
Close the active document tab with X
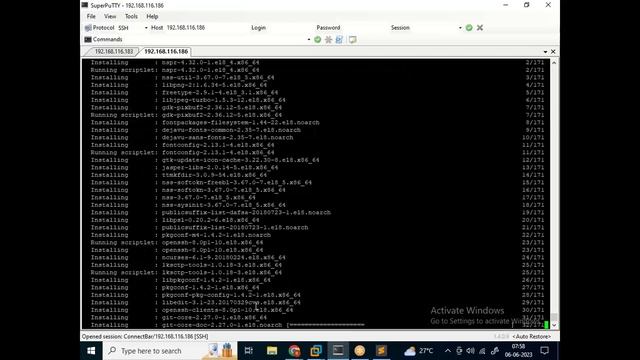pyautogui.click(x=553, y=51)
